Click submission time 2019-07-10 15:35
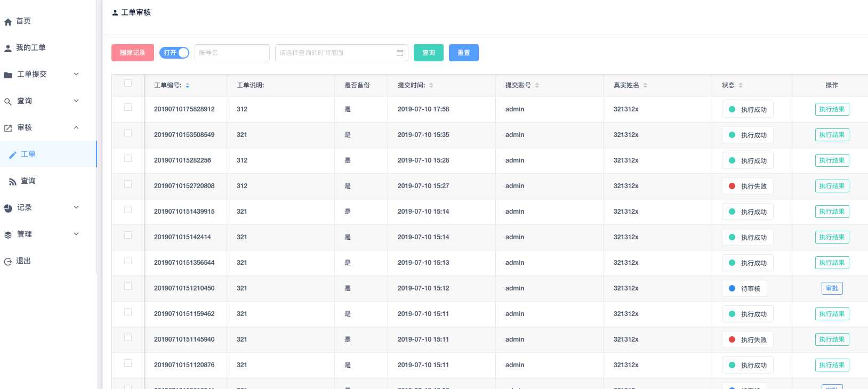This screenshot has height=389, width=868. tap(423, 135)
